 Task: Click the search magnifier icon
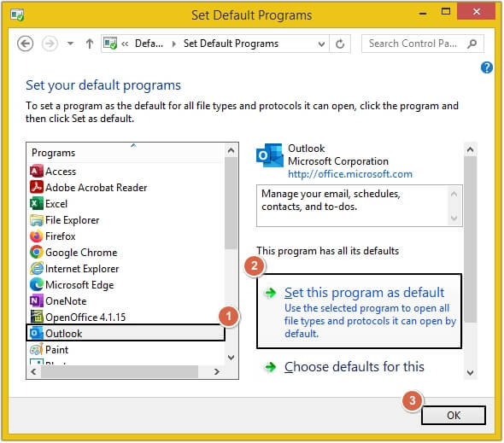(x=472, y=44)
